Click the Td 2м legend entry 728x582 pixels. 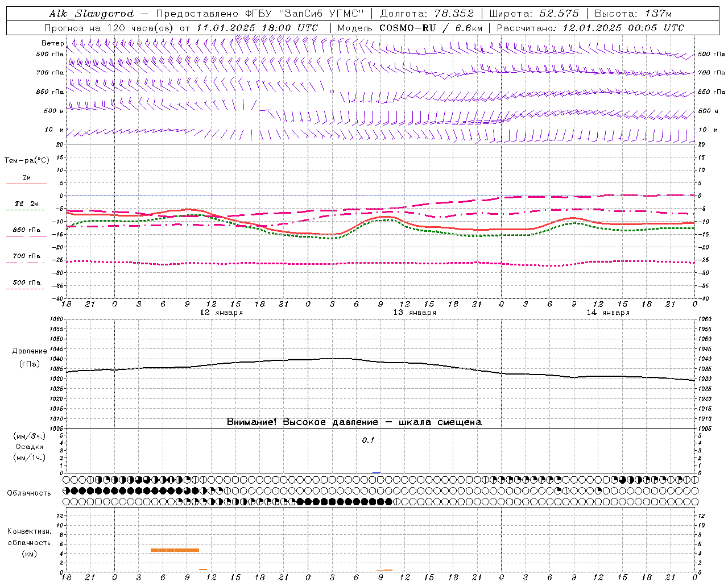tap(27, 203)
